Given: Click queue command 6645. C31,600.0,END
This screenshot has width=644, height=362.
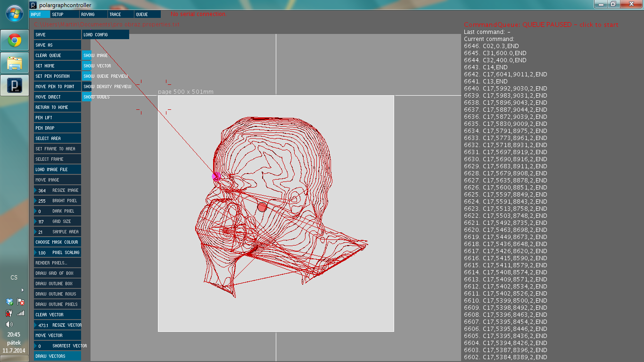Looking at the screenshot, I should click(x=495, y=53).
